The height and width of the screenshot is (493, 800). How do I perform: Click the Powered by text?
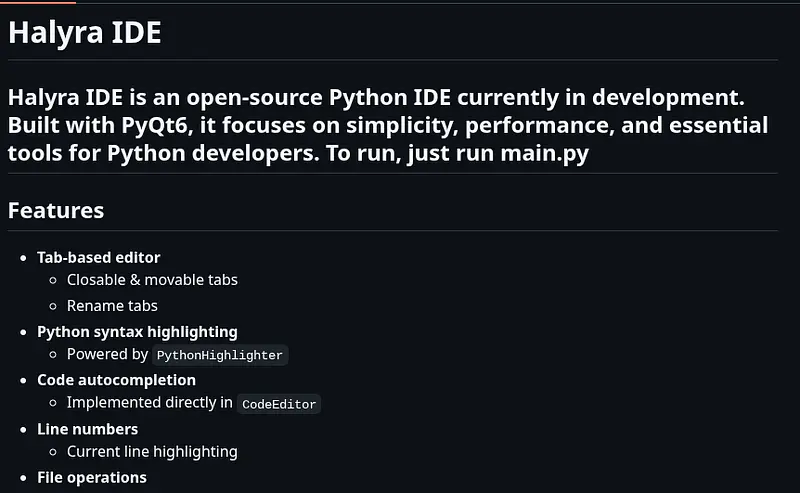(x=107, y=355)
